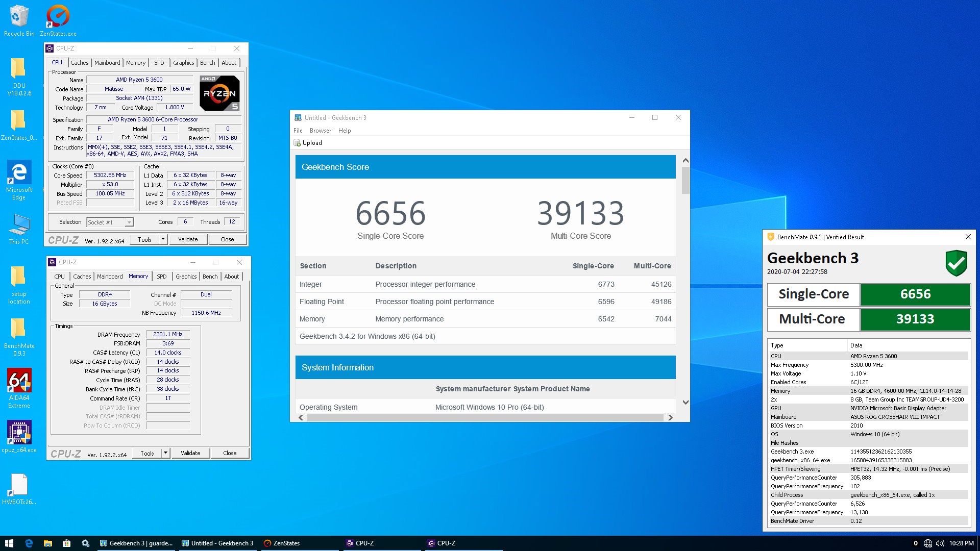Click the volume icon in system tray
The height and width of the screenshot is (551, 980).
click(940, 543)
